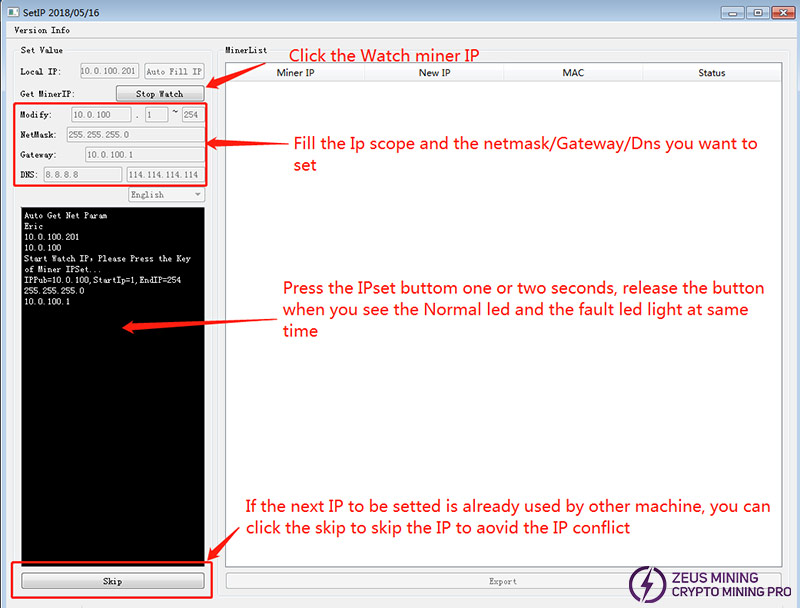Viewport: 800px width, 608px height.
Task: Sort by the Miner IP column header
Action: point(295,73)
